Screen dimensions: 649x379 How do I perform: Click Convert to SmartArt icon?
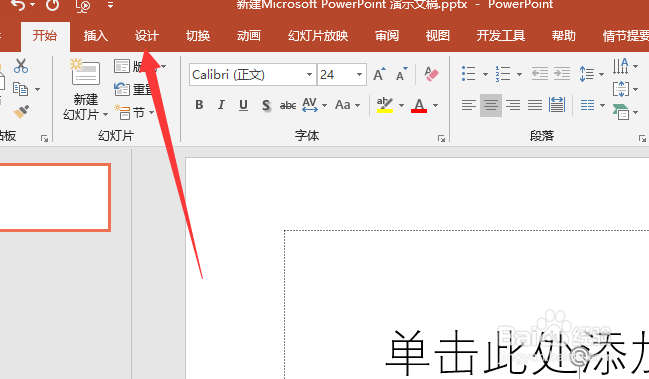click(620, 112)
